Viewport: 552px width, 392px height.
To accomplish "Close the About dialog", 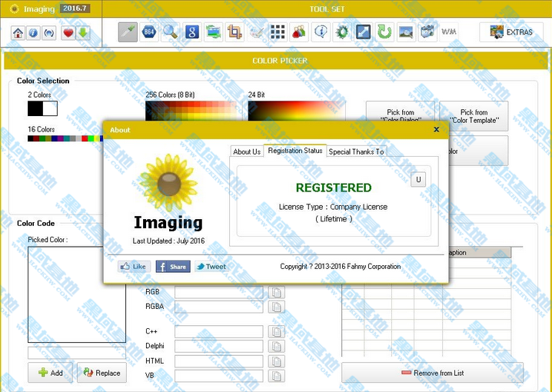I will (x=437, y=129).
